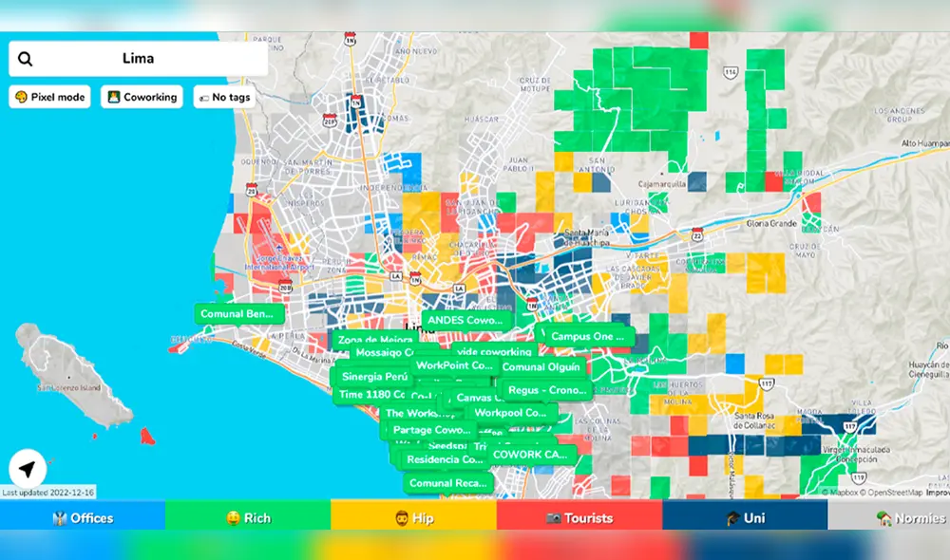Toggle the Pixel mode filter off
The width and height of the screenshot is (950, 560).
49,96
